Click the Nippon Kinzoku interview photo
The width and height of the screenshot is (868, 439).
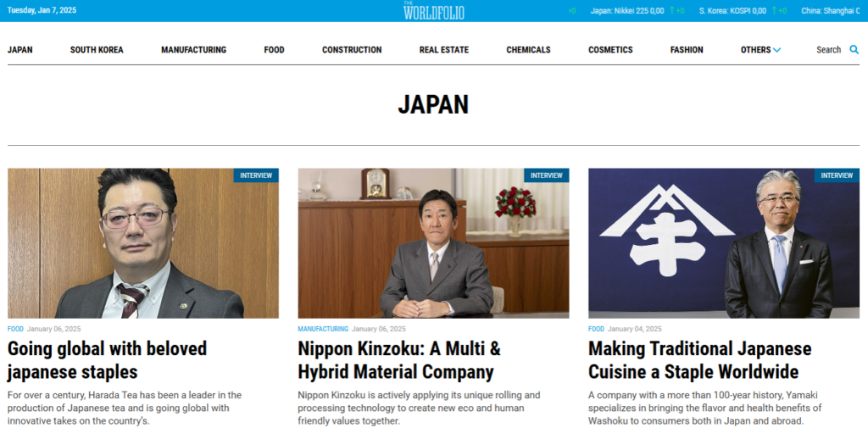(x=433, y=243)
